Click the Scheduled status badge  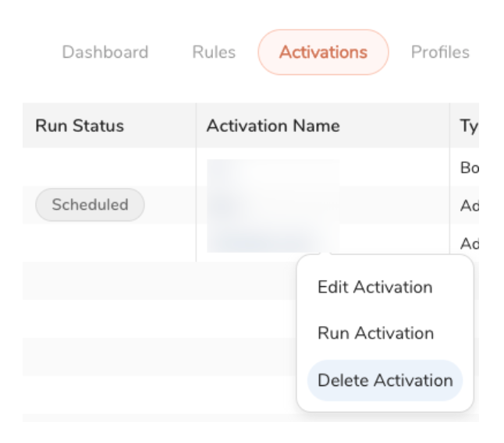pyautogui.click(x=90, y=205)
